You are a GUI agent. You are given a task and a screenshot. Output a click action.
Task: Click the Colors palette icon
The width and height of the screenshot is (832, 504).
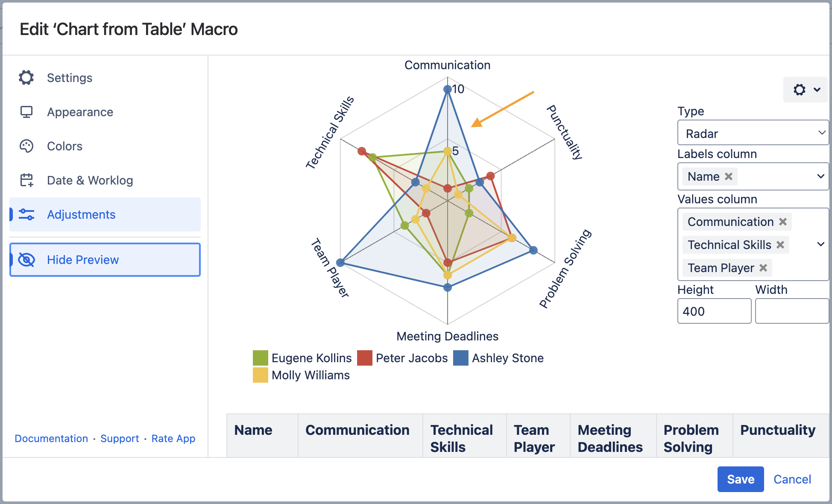(26, 146)
